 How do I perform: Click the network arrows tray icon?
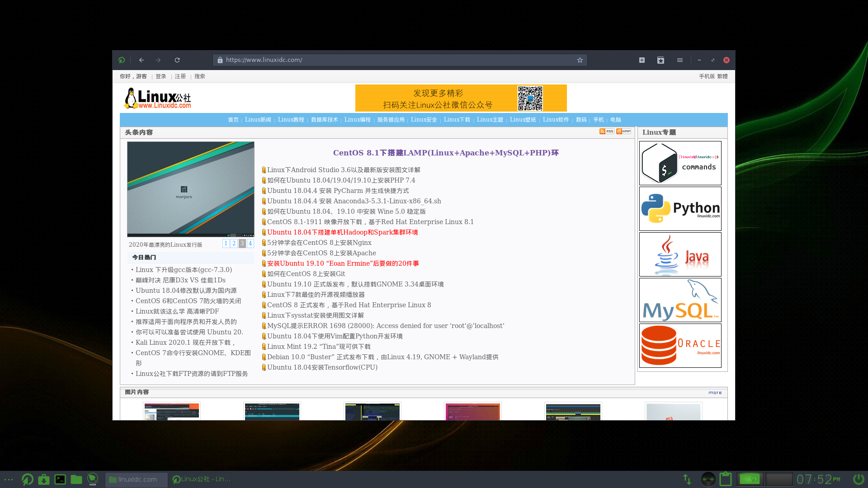pyautogui.click(x=687, y=479)
